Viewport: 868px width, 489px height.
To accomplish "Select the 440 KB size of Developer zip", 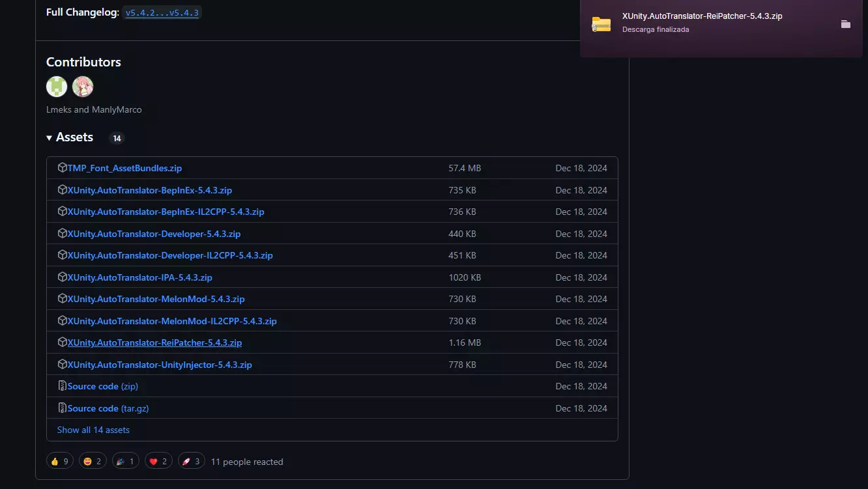I will point(462,234).
